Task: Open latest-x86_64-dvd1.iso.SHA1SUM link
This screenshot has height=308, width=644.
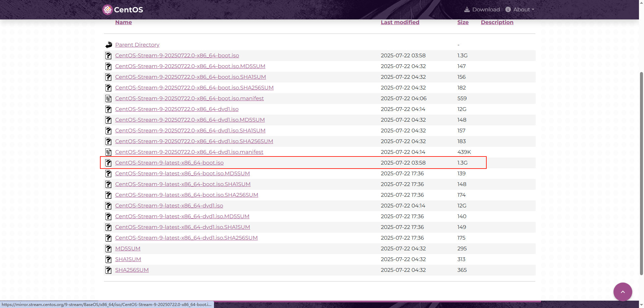Action: point(182,227)
